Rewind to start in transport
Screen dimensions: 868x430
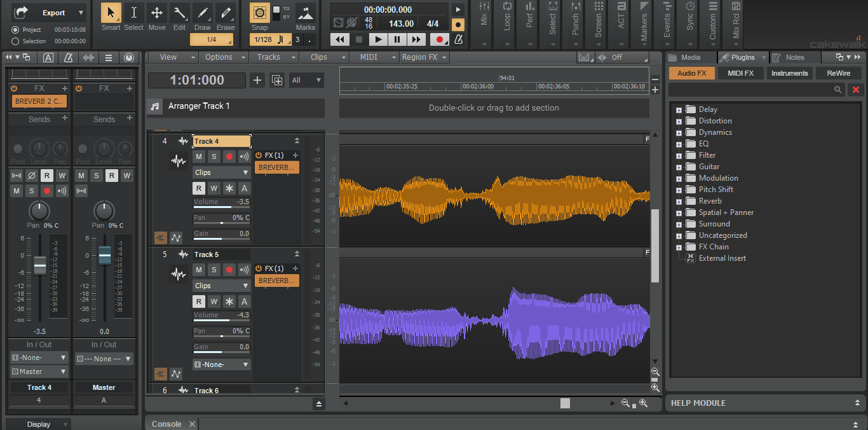[x=340, y=39]
